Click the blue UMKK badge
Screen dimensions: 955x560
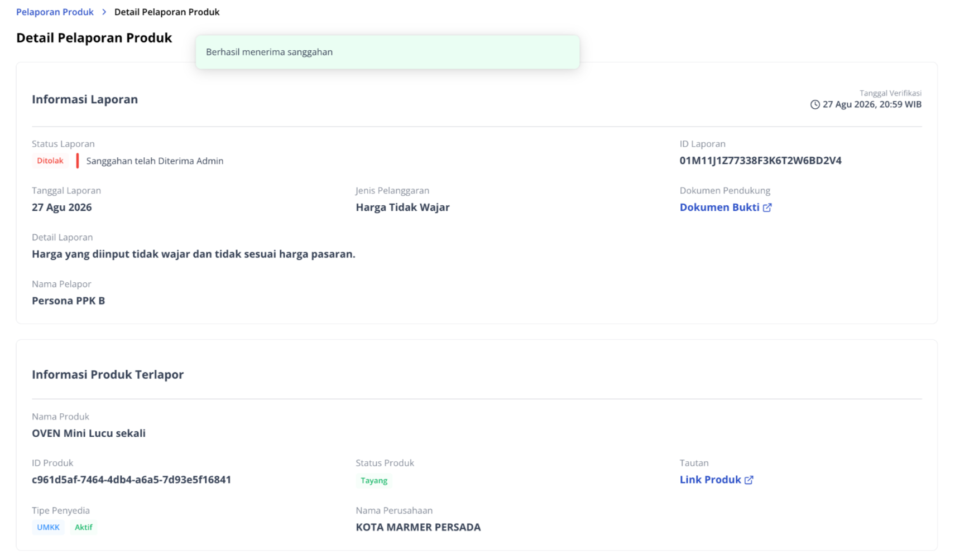click(48, 527)
